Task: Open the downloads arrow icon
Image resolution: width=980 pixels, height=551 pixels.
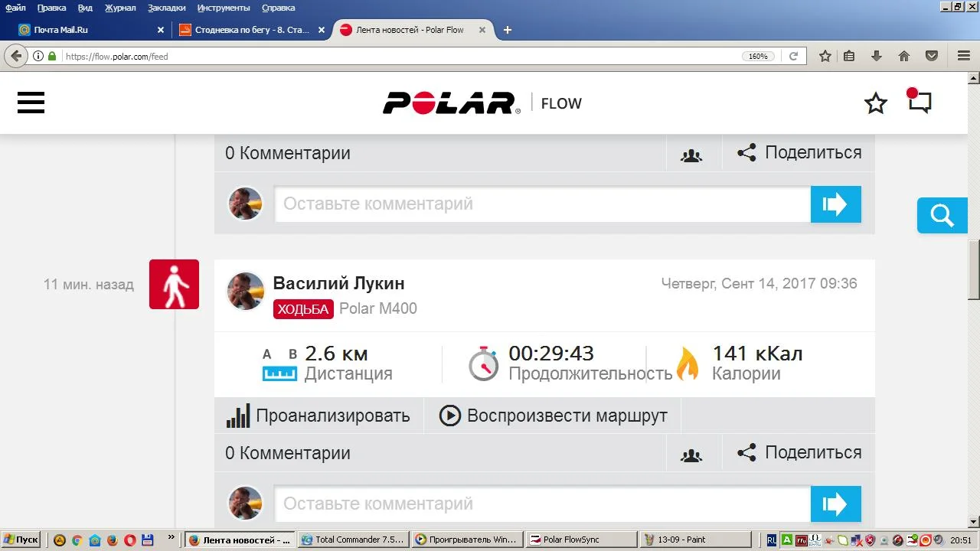Action: click(877, 56)
